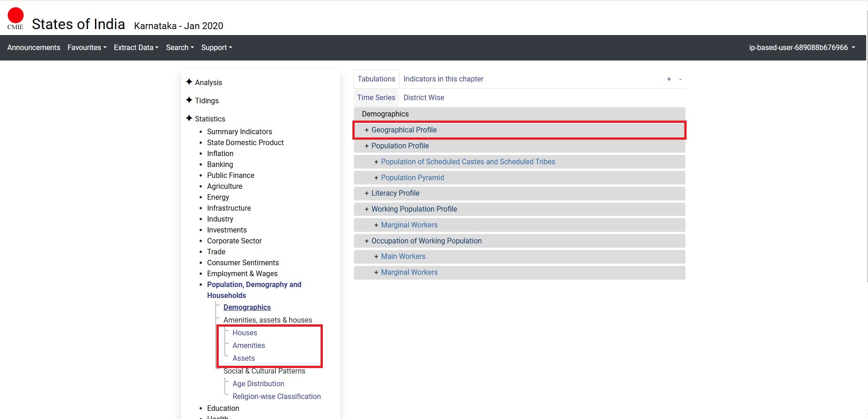Expand the Analysis star section
Screen dimensions: 868x419
point(189,82)
